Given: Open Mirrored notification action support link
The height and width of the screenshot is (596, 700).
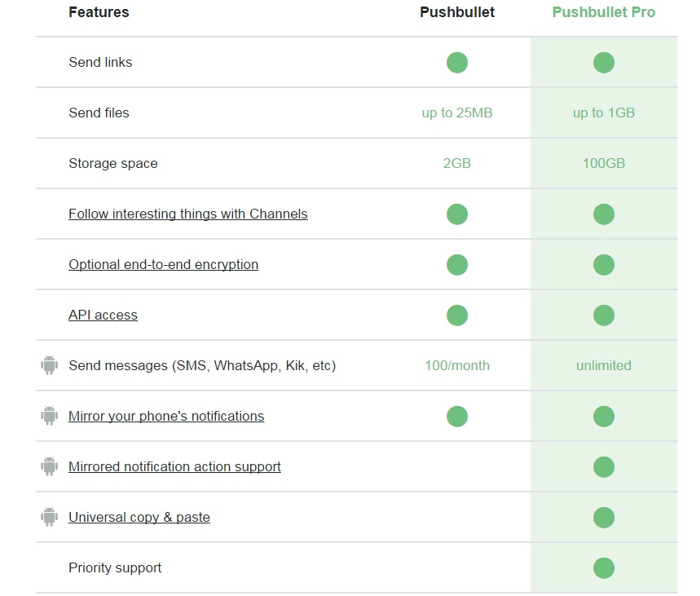Looking at the screenshot, I should [174, 466].
